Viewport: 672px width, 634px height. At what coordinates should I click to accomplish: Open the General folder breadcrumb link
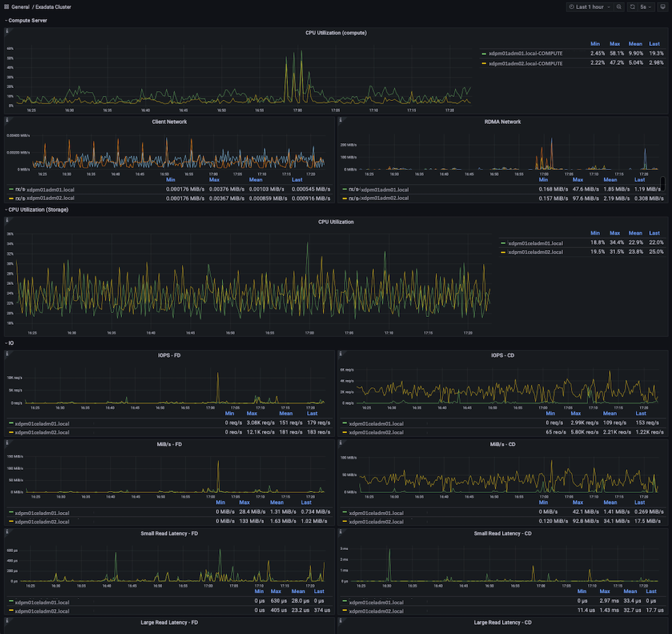[20, 7]
